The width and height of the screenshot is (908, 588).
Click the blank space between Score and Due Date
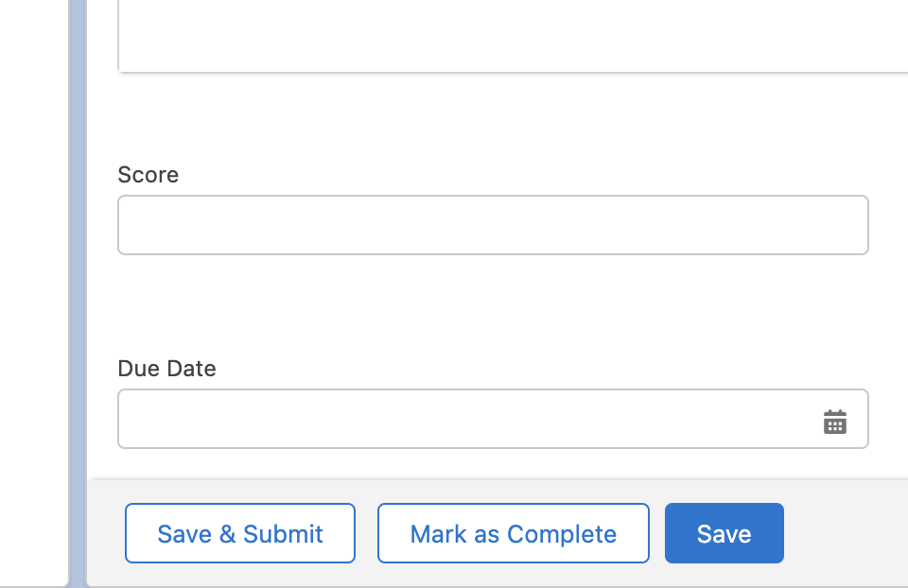[x=493, y=305]
